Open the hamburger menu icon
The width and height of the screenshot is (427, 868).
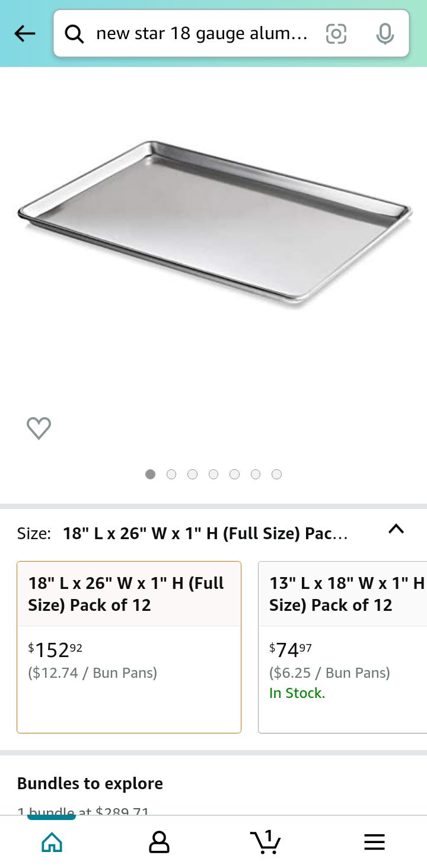coord(374,842)
